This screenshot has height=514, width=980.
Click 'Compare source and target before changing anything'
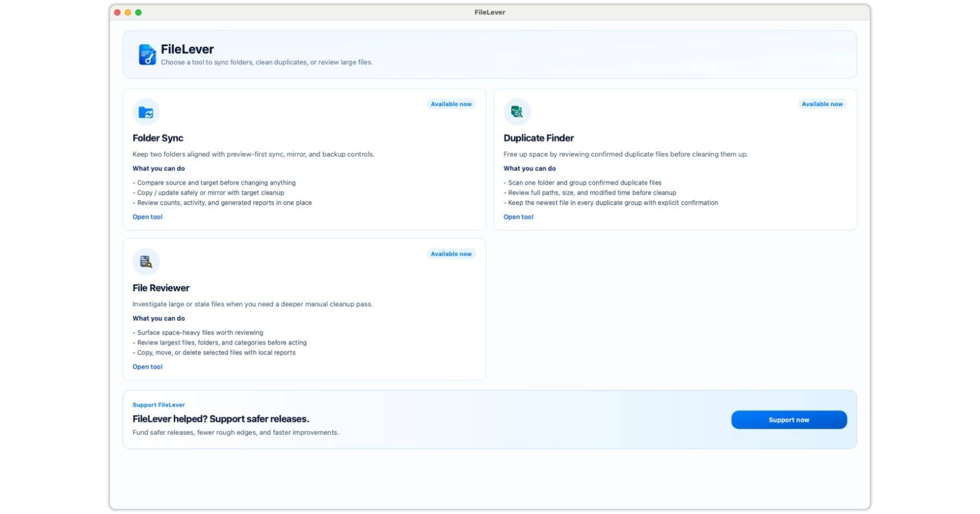click(214, 183)
